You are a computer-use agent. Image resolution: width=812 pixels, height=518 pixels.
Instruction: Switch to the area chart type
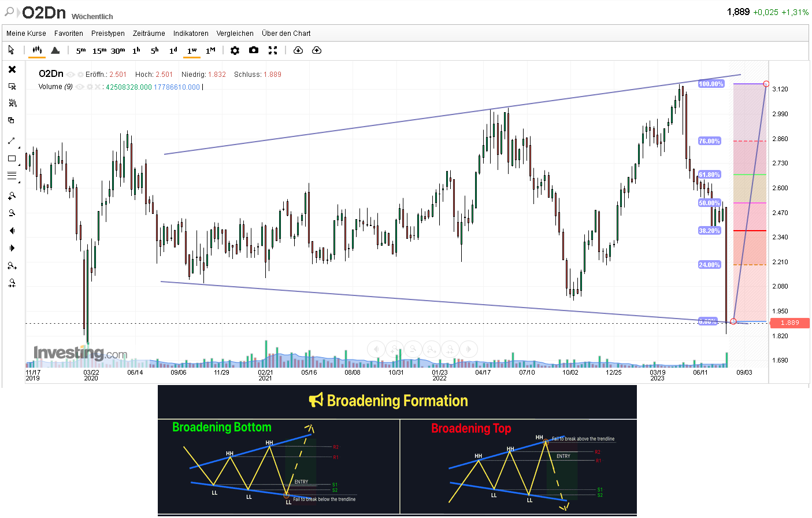point(55,50)
